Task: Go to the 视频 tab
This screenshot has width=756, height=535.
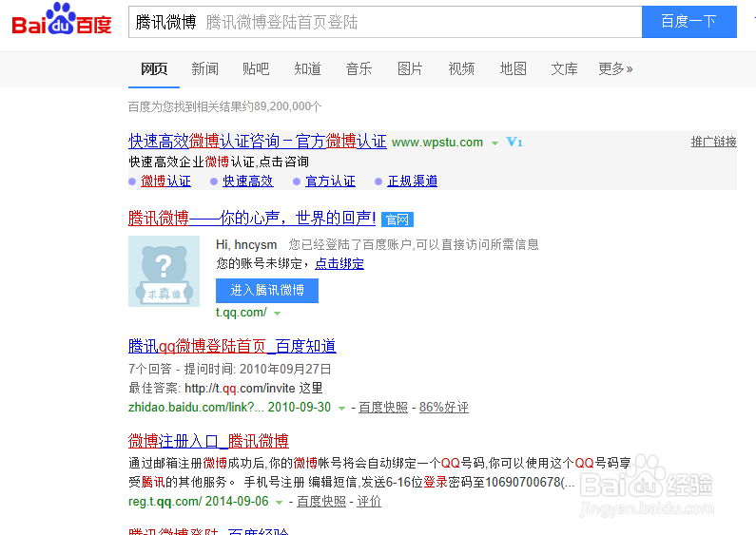Action: tap(461, 69)
